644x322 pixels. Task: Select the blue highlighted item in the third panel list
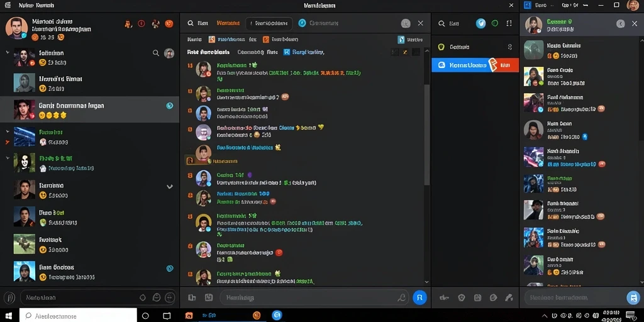(x=475, y=65)
